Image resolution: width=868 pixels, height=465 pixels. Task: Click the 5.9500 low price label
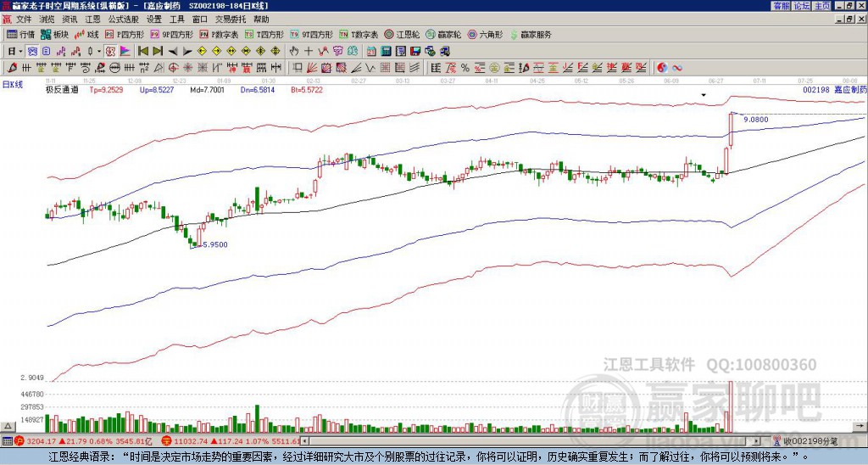pos(214,244)
